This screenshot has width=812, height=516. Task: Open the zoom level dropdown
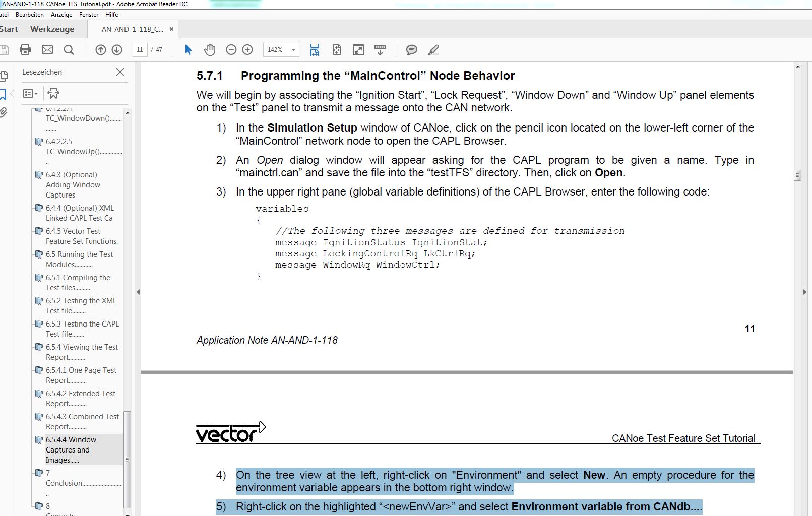293,50
